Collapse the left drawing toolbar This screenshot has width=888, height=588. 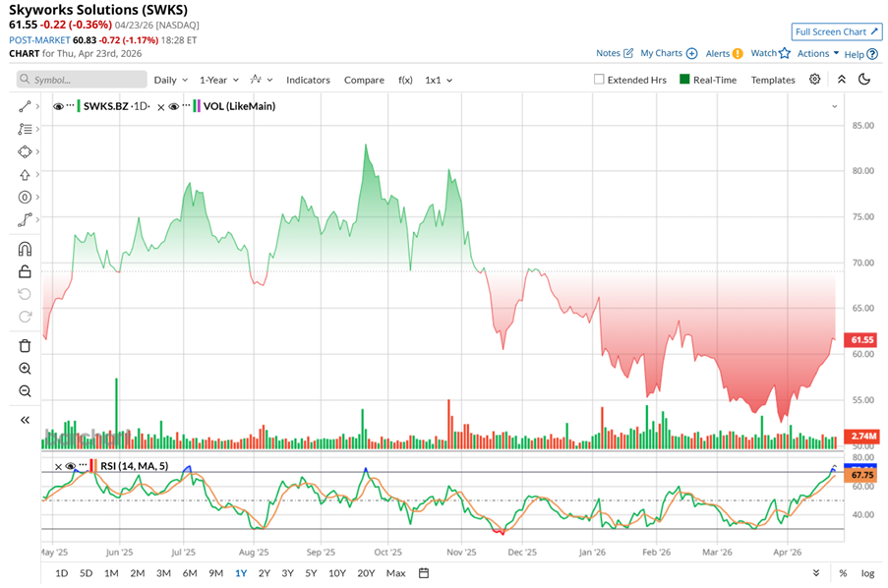[x=25, y=420]
